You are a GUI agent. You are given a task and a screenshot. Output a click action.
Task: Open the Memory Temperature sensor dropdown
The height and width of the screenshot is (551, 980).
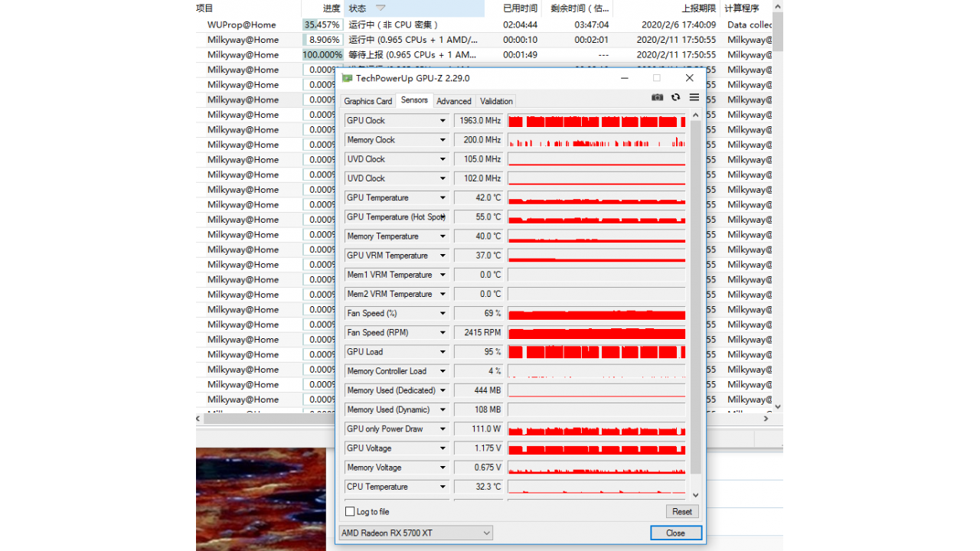pyautogui.click(x=443, y=236)
